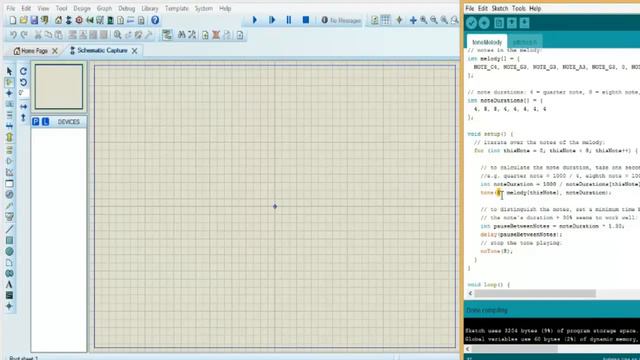Switch to the toneMelody sketch tab
Image resolution: width=640 pixels, height=360 pixels.
click(487, 42)
